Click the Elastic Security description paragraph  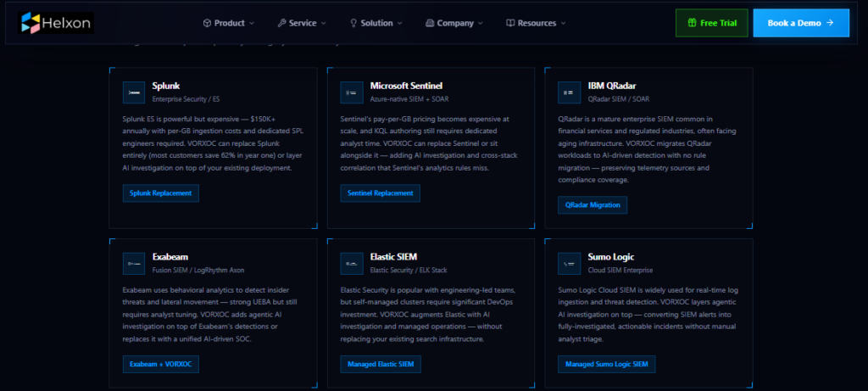click(430, 315)
